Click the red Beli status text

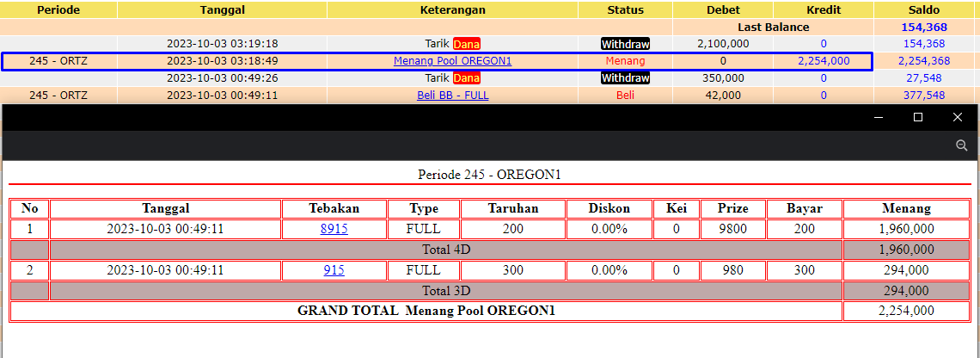[625, 96]
